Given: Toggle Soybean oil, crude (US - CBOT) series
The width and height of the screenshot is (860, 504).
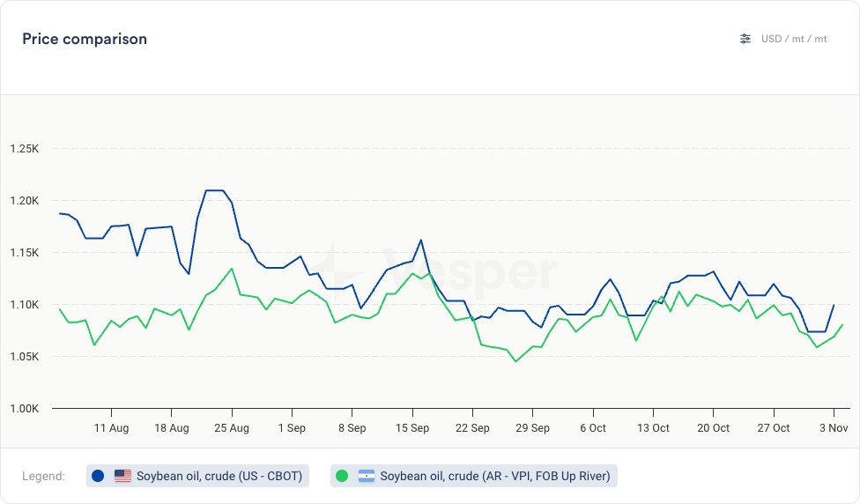Looking at the screenshot, I should point(219,476).
